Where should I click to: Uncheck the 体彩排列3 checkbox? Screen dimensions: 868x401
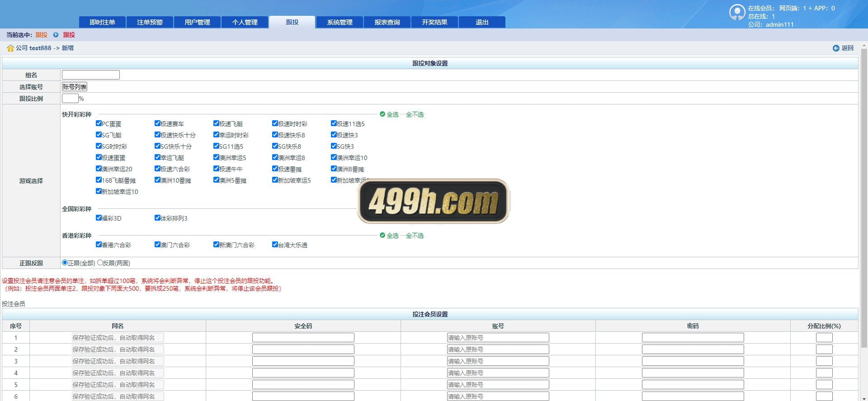tap(157, 217)
